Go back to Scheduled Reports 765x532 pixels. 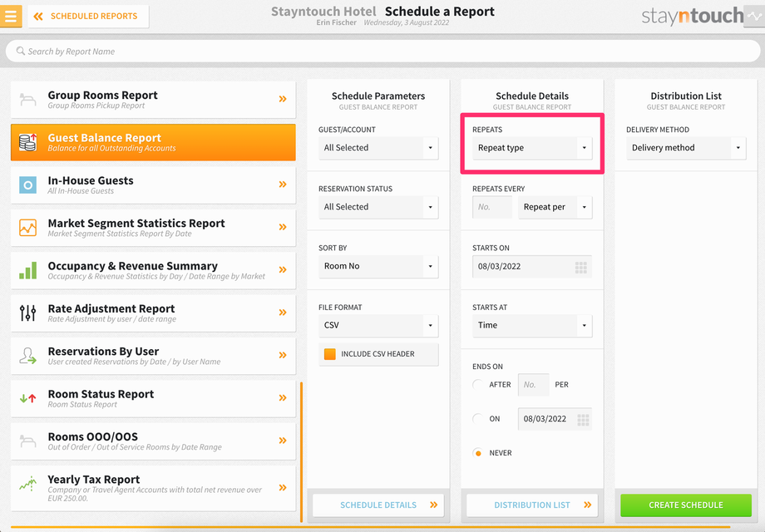[88, 16]
